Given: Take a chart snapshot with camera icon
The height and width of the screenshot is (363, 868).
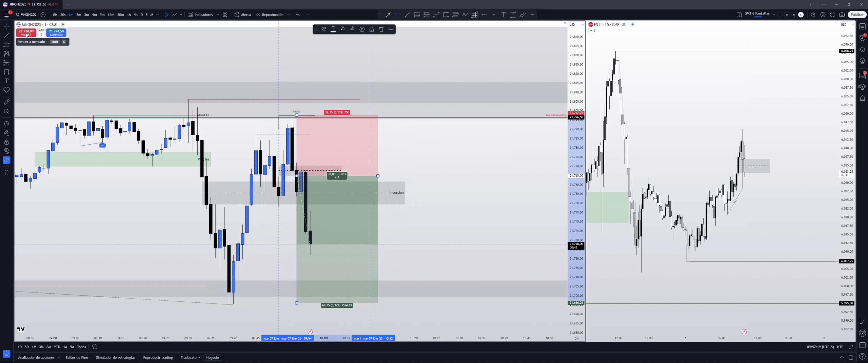Looking at the screenshot, I should pyautogui.click(x=842, y=15).
